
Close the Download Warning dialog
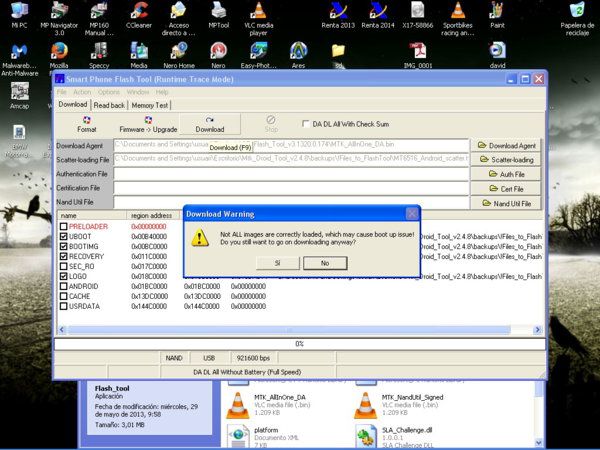412,214
